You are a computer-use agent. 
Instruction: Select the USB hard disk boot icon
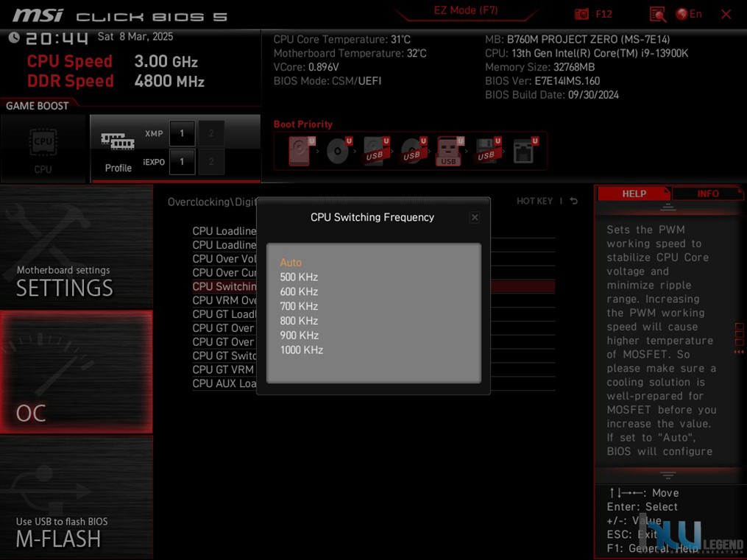pyautogui.click(x=376, y=151)
